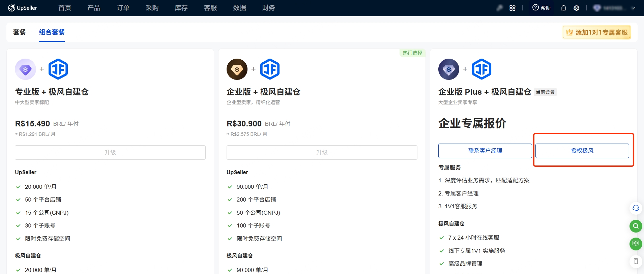Click the brown 企业版 plan diamond icon
644x274 pixels.
point(237,69)
